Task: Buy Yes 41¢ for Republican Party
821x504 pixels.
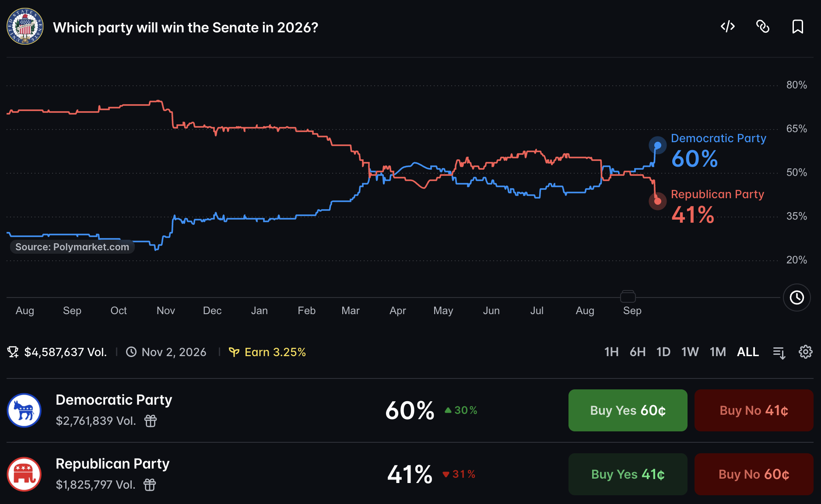Action: 628,474
